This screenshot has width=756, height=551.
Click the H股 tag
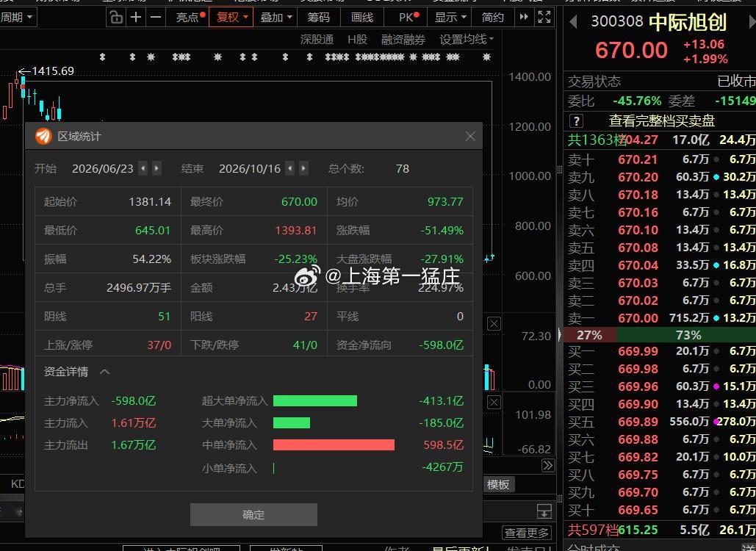[357, 40]
